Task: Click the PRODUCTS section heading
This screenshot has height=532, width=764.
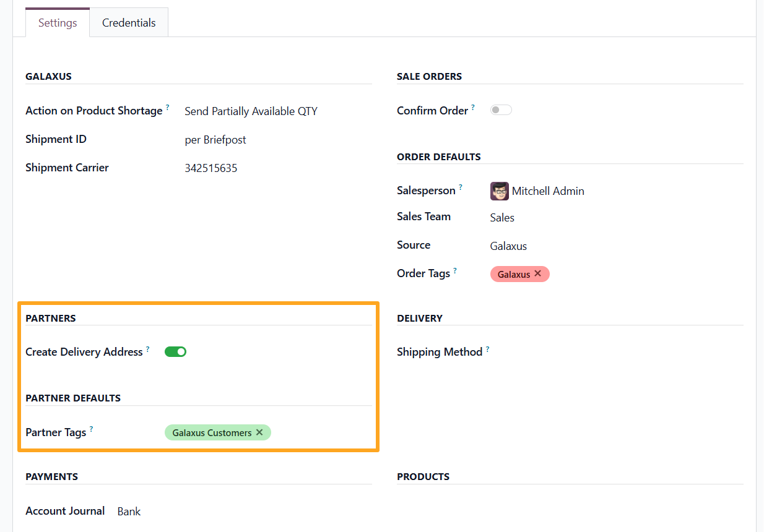Action: click(423, 477)
